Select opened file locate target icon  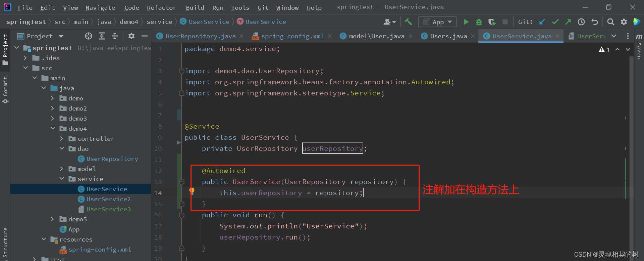(89, 36)
